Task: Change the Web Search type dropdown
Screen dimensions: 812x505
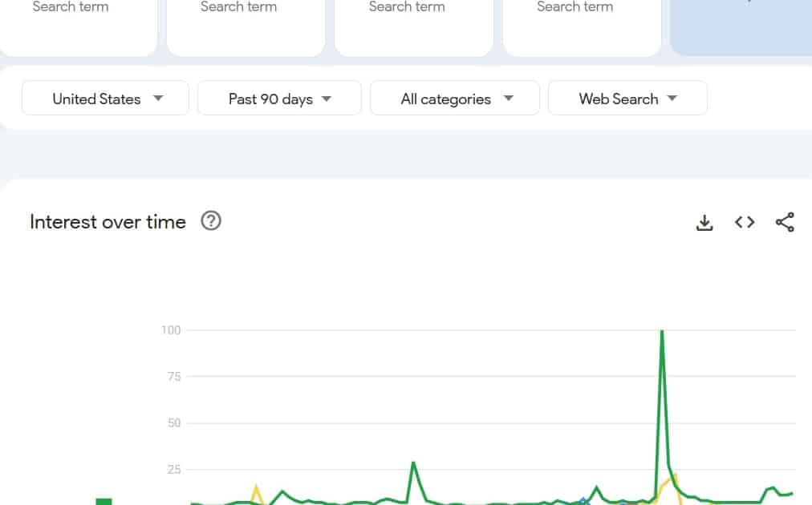Action: tap(627, 99)
